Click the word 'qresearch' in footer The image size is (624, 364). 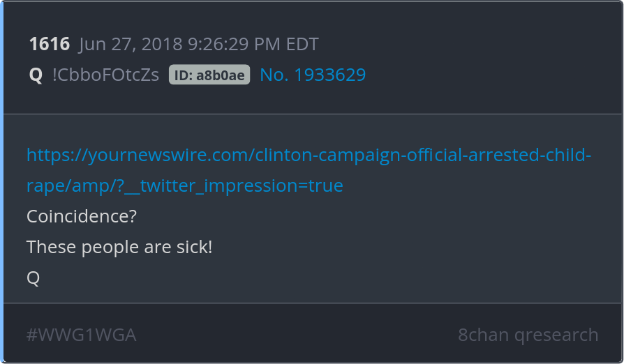point(556,335)
